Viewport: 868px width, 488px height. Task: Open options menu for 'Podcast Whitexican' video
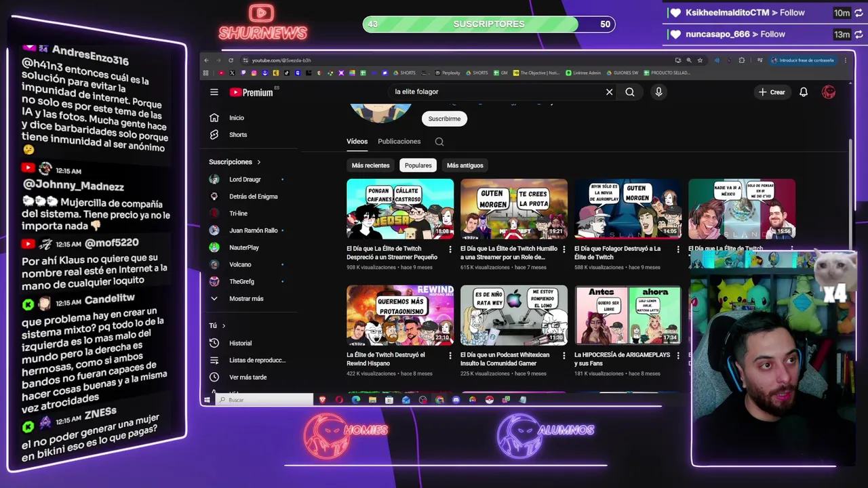point(564,355)
